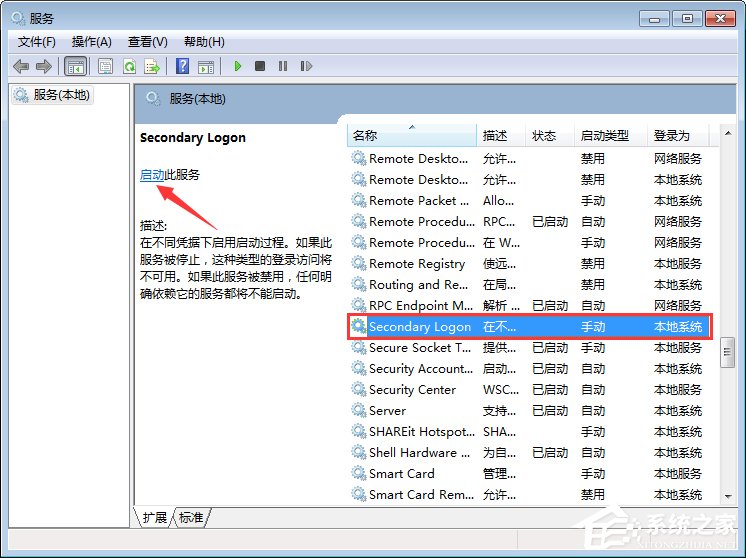Sort by the 登录为 column header

click(678, 136)
